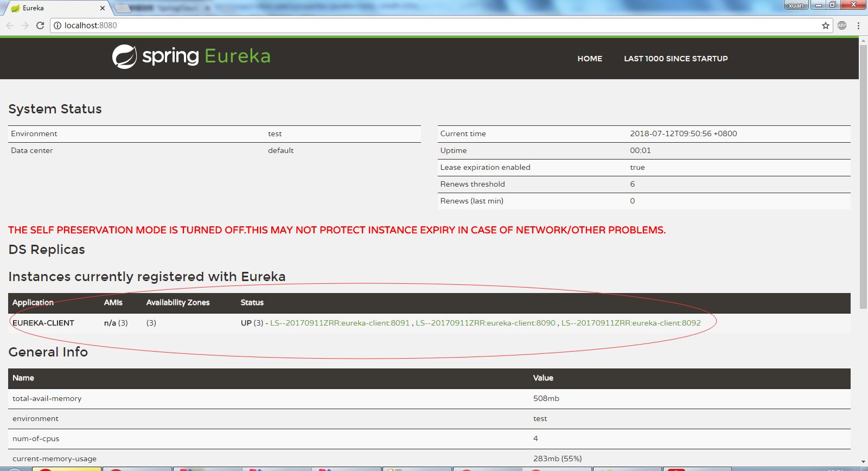868x471 pixels.
Task: Click the site info icon in address bar
Action: (x=58, y=26)
